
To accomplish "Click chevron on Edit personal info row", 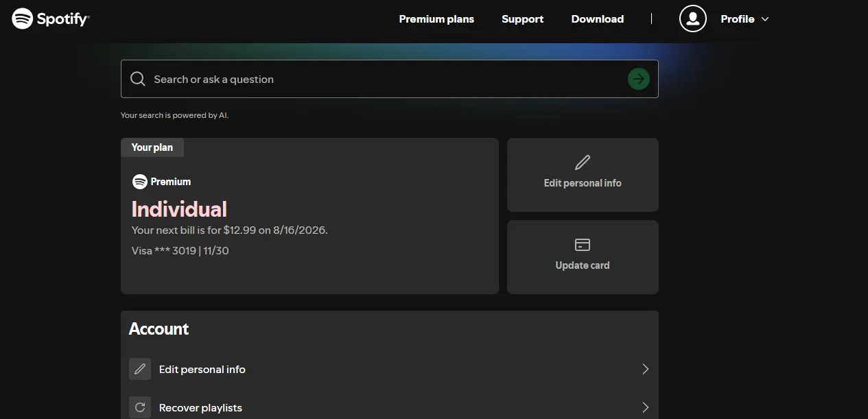I will point(645,369).
